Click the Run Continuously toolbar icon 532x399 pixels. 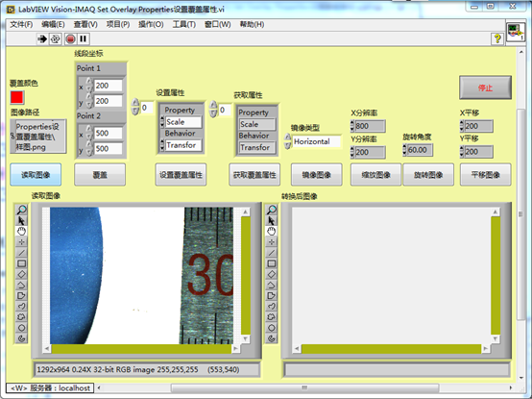(55, 39)
